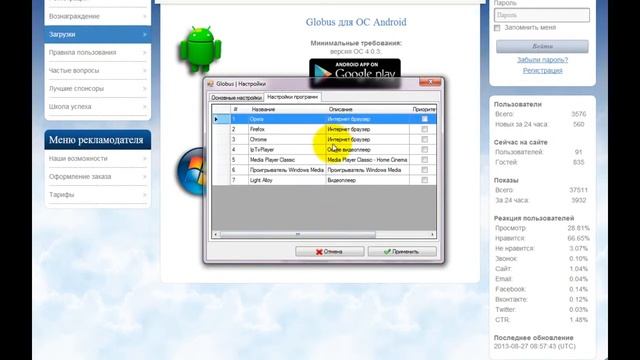This screenshot has height=360, width=640.
Task: Click the Оформление заказа chevron
Action: tap(144, 177)
